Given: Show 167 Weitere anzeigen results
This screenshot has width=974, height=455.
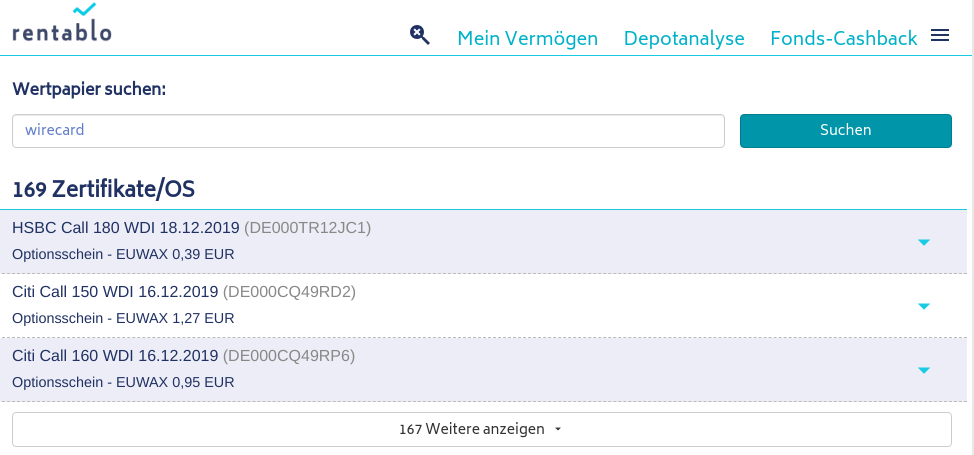Looking at the screenshot, I should tap(481, 429).
